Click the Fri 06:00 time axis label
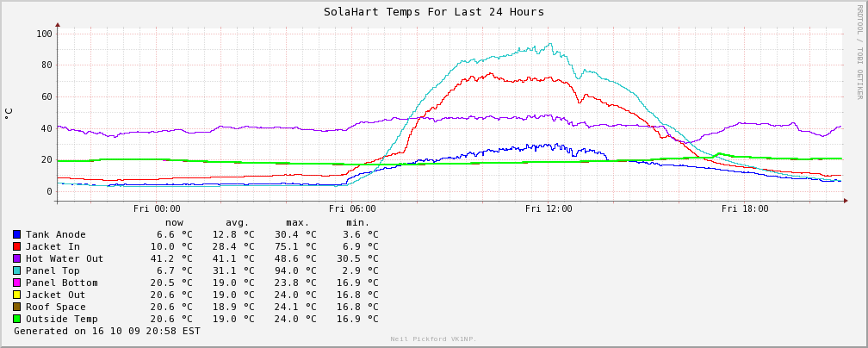 point(353,209)
